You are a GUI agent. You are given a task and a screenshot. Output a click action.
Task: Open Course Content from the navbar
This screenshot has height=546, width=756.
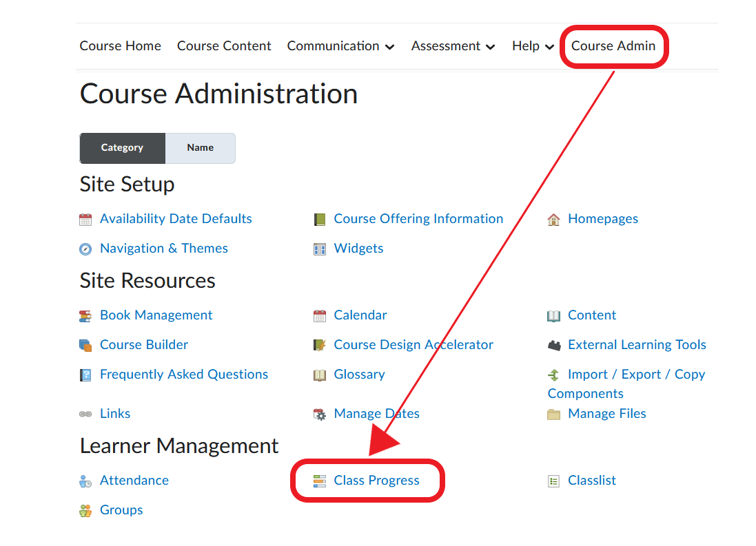(x=223, y=46)
